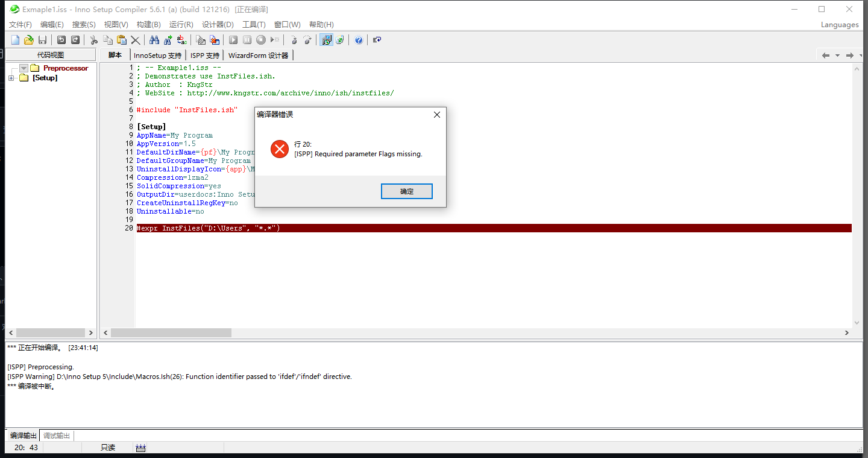868x458 pixels.
Task: Toggle the highlighted Target Setup icon
Action: pos(327,40)
